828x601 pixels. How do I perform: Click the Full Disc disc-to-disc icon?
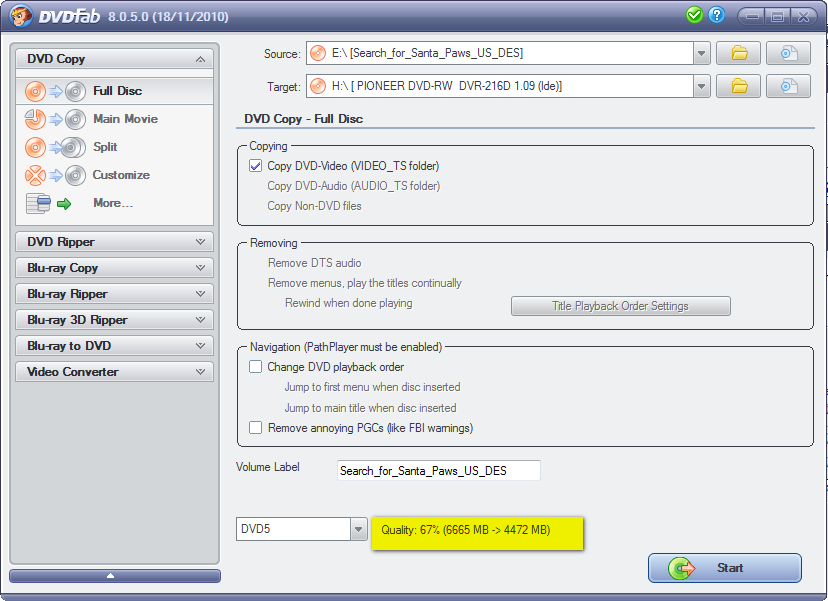coord(55,91)
